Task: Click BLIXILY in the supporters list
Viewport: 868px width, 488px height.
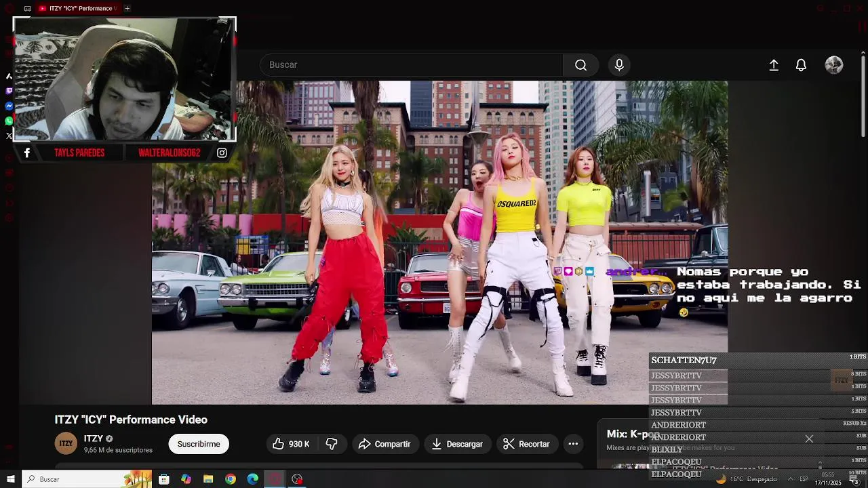Action: [667, 449]
